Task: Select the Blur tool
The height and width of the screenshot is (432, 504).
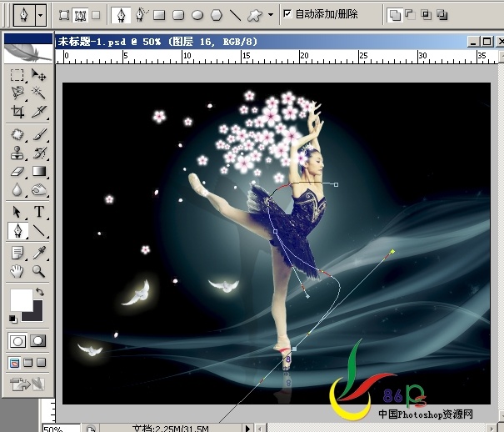Action: (17, 189)
